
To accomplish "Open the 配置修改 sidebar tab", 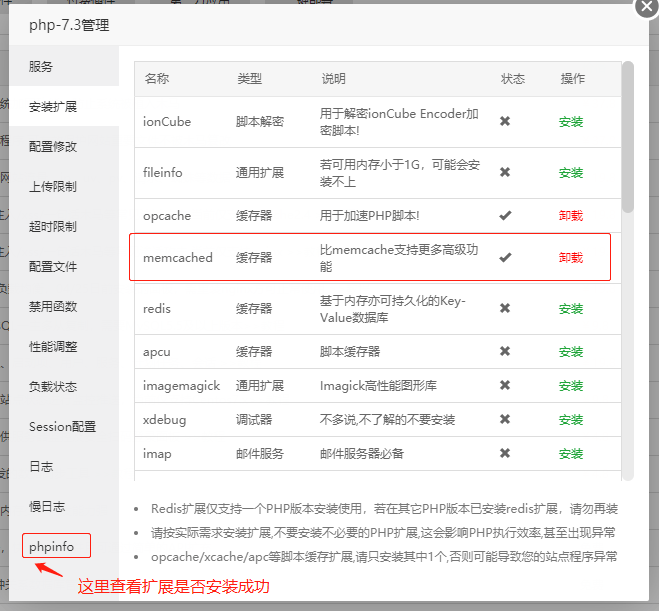I will point(64,146).
